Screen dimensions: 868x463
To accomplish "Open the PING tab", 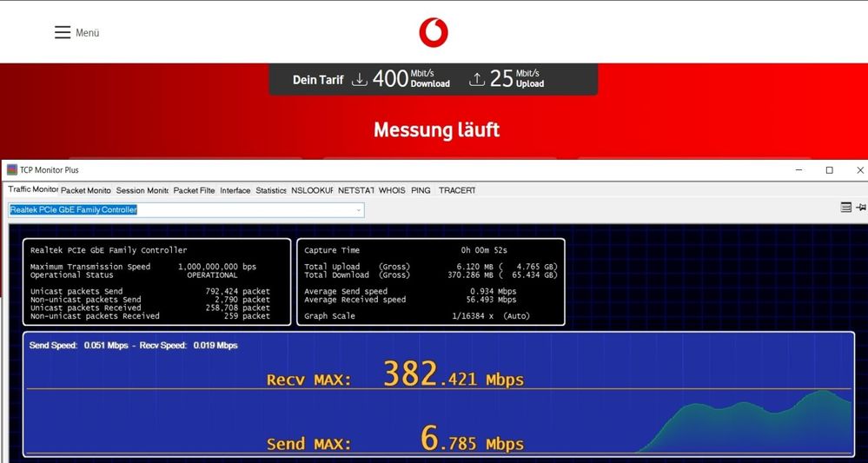I will tap(421, 190).
